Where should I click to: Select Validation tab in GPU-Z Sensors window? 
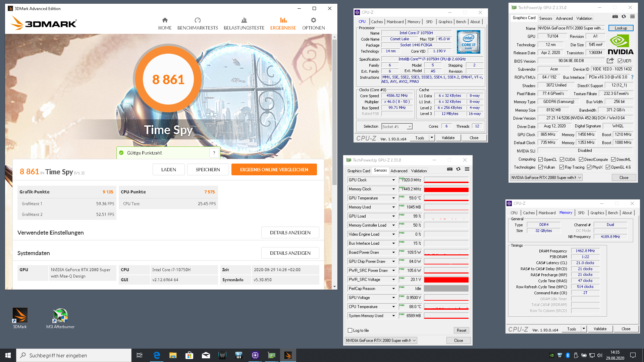[419, 171]
